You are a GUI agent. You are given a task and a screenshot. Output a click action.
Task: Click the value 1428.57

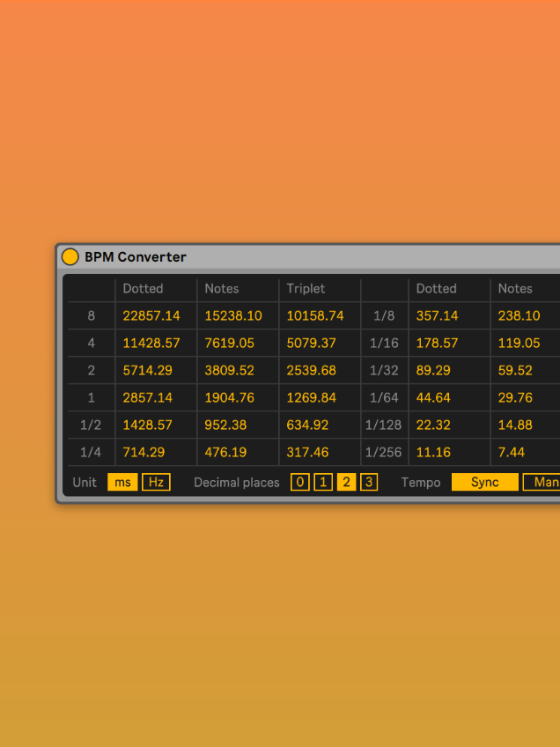pos(148,425)
